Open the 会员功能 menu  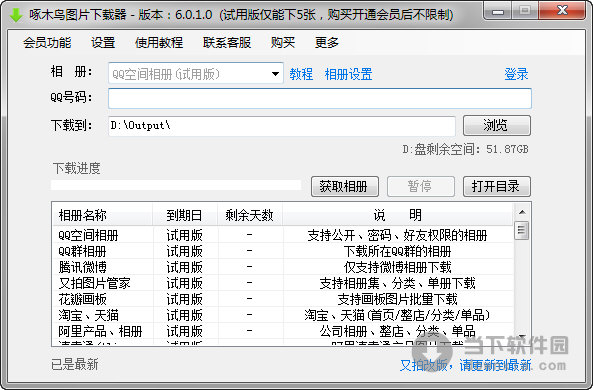pyautogui.click(x=47, y=42)
